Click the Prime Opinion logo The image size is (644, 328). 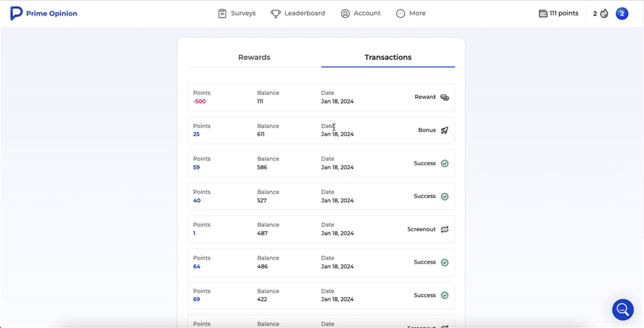43,14
